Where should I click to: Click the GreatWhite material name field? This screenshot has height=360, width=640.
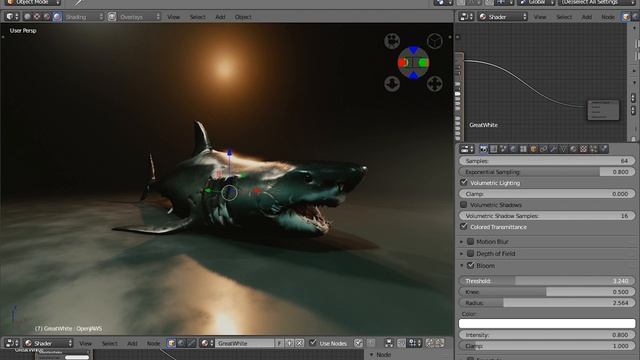click(244, 343)
